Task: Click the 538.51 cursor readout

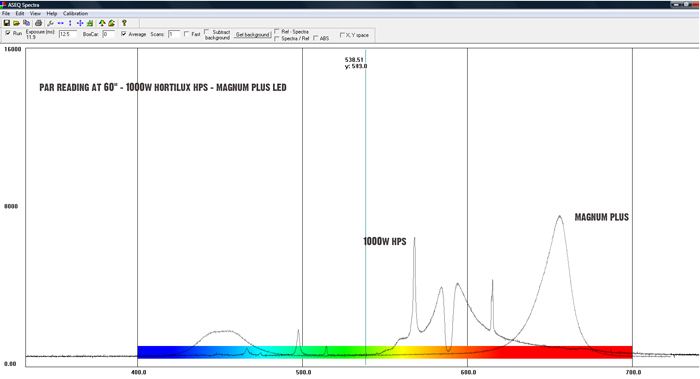Action: point(354,59)
